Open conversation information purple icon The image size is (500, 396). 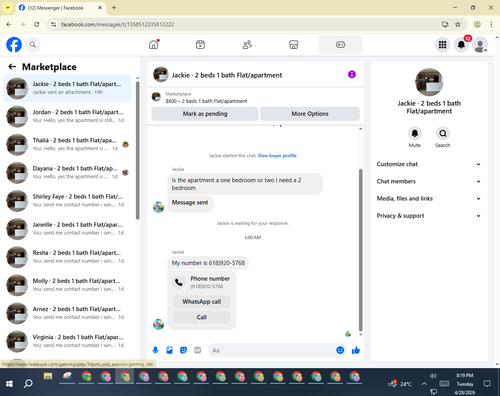pyautogui.click(x=352, y=74)
